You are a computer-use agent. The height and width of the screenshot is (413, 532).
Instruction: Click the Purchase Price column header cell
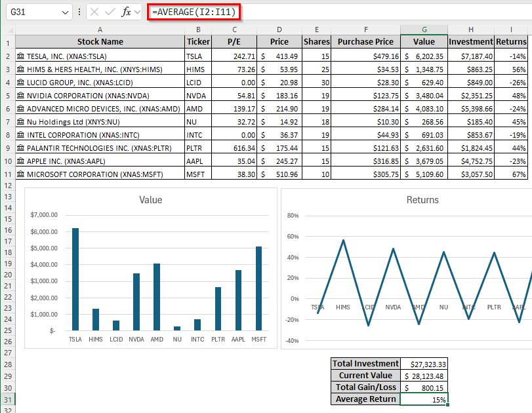point(365,41)
